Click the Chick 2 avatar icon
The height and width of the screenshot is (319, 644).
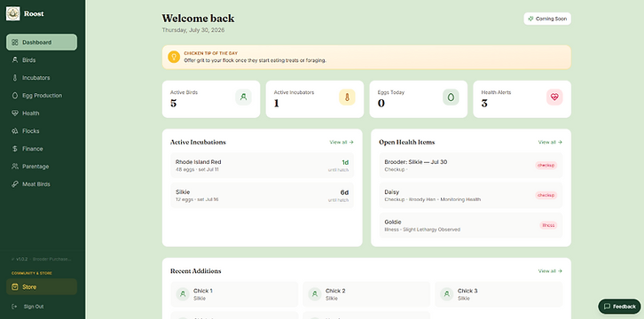click(315, 294)
